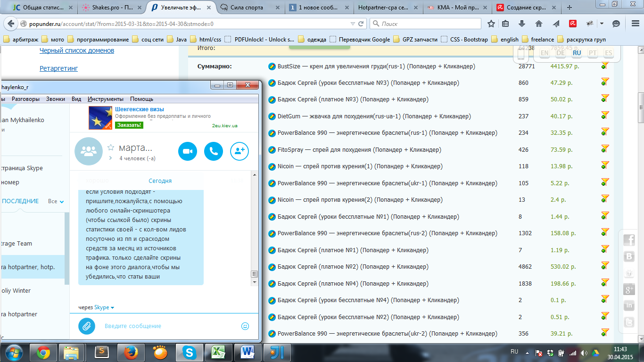Select DE language button on the page
The width and height of the screenshot is (644, 362).
[561, 53]
